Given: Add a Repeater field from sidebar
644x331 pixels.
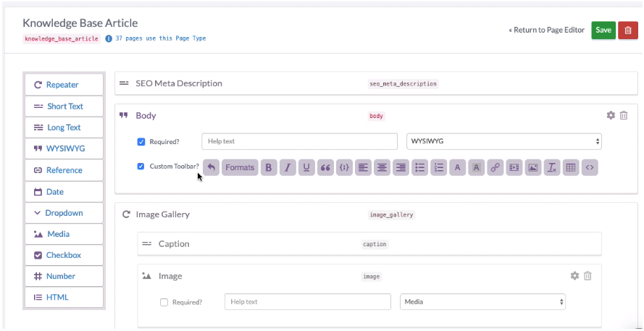Looking at the screenshot, I should [64, 85].
